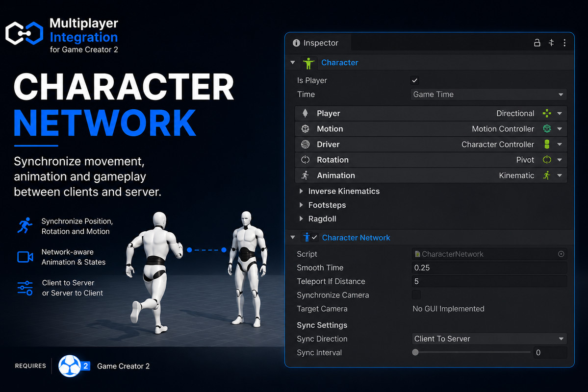588x392 pixels.
Task: Click the Inspector lock icon
Action: [x=537, y=43]
